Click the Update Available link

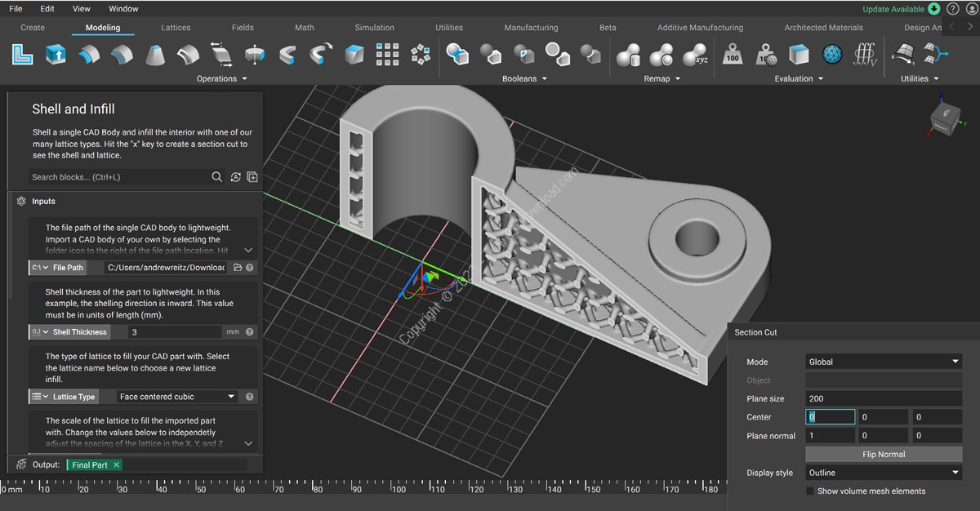click(x=893, y=9)
